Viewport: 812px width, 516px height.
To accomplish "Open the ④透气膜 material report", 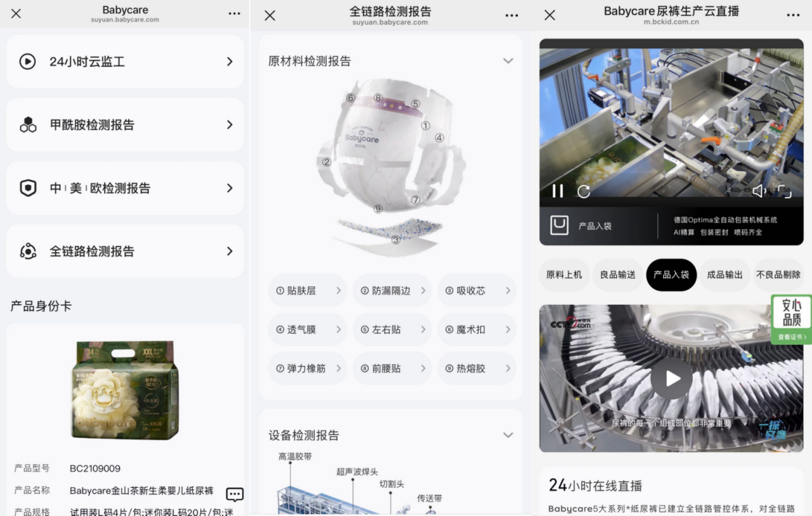I will pyautogui.click(x=307, y=329).
